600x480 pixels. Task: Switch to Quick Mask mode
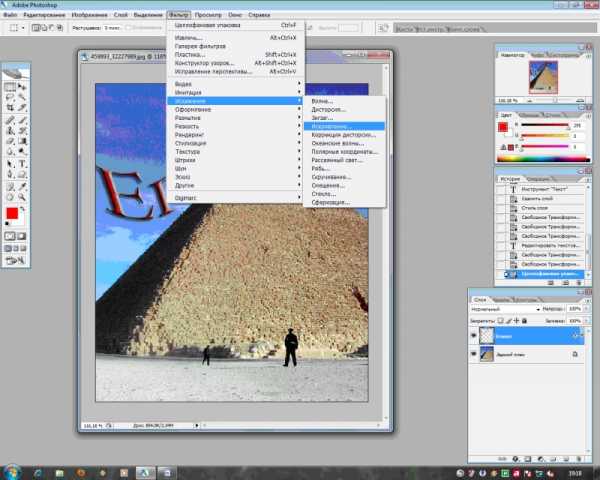(x=22, y=236)
